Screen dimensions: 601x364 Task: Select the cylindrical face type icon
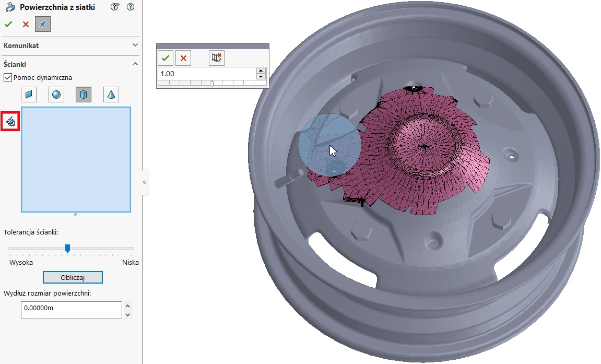pos(84,95)
